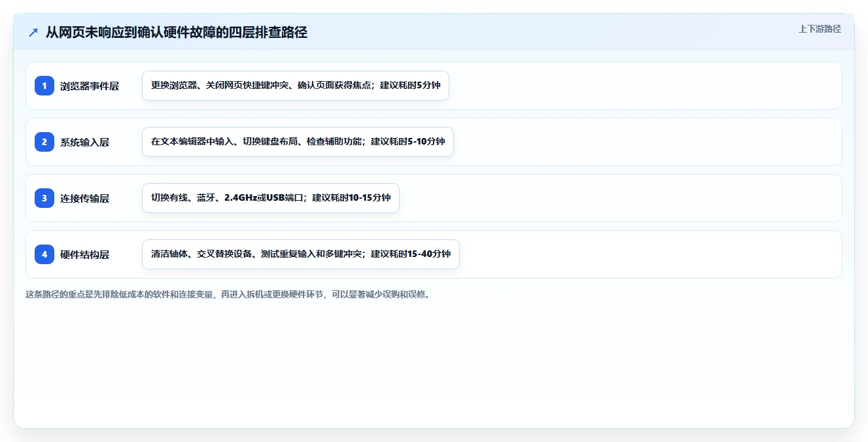This screenshot has height=442, width=868.
Task: Click the description starting 切换有线、蓝牙
Action: pyautogui.click(x=271, y=198)
